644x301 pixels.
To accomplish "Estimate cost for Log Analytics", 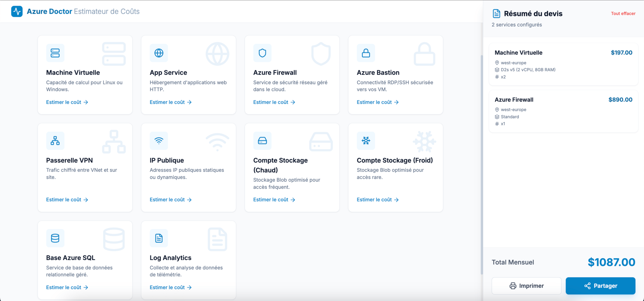I will 171,288.
